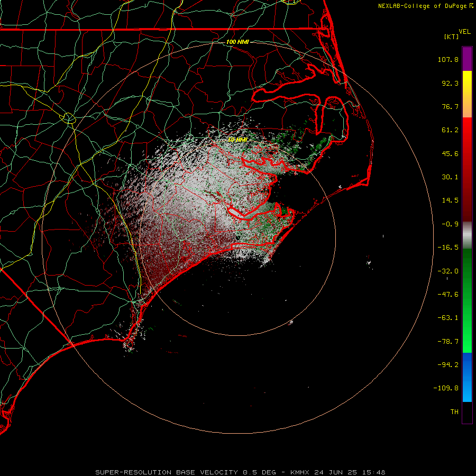Screen dimensions: 476x476
Task: Click the 45.6 velocity scale value
Action: coord(450,153)
